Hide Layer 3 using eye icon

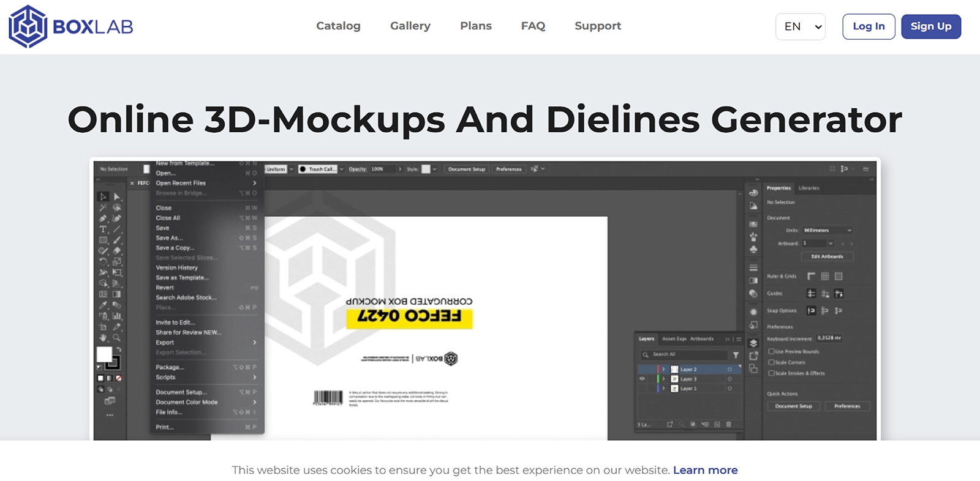(x=642, y=379)
